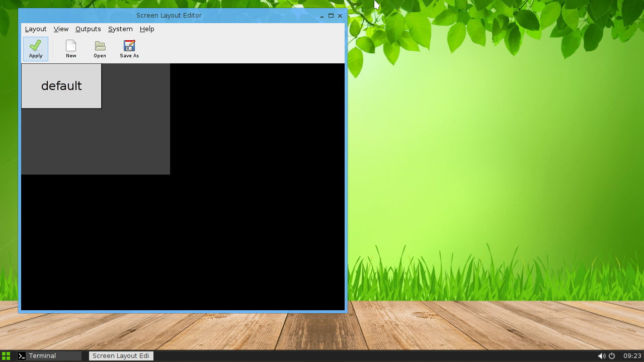Save layout with the Save As icon
644x362 pixels.
(129, 49)
